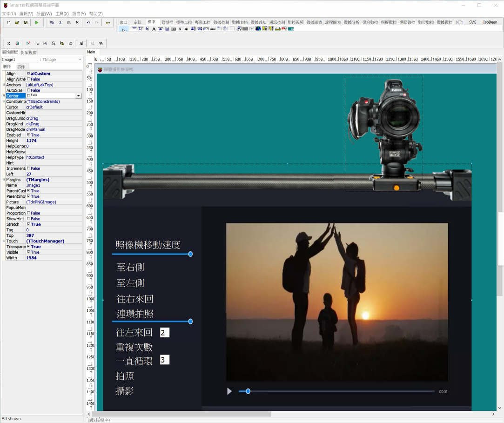This screenshot has width=504, height=423.
Task: Switch to the SVG palette tab
Action: point(472,22)
